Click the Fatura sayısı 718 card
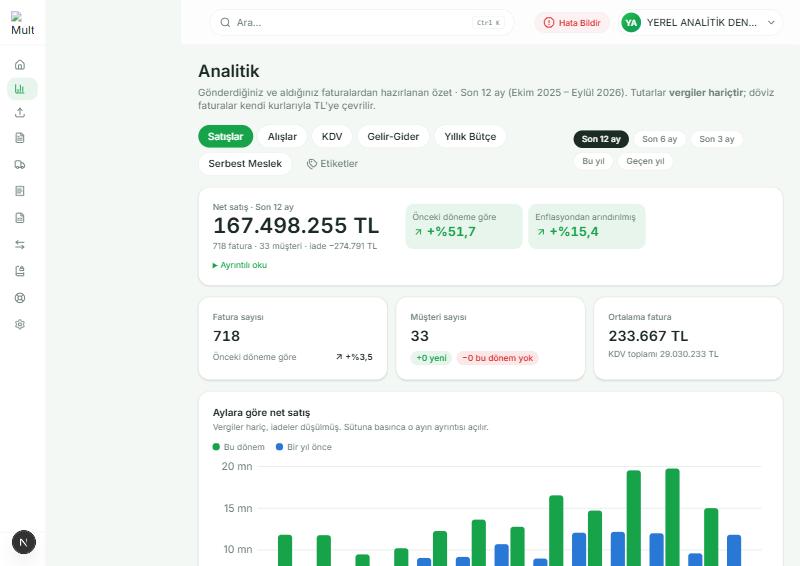The width and height of the screenshot is (800, 566). point(292,338)
